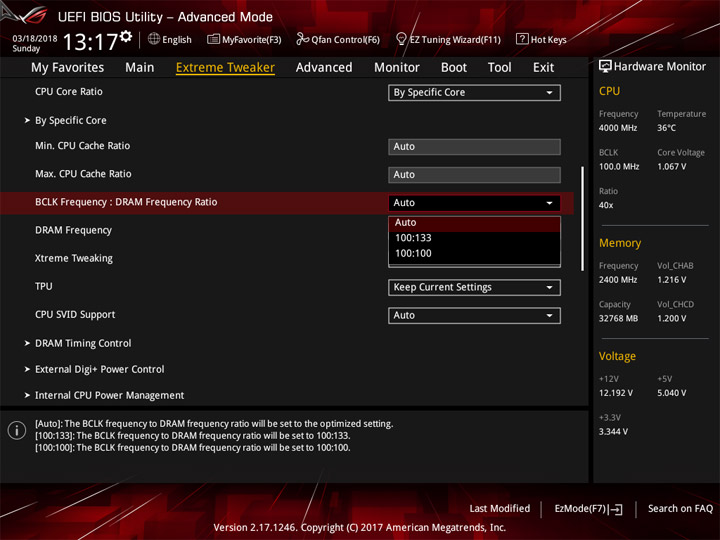Click Search on FAQ
The height and width of the screenshot is (540, 720).
(681, 509)
